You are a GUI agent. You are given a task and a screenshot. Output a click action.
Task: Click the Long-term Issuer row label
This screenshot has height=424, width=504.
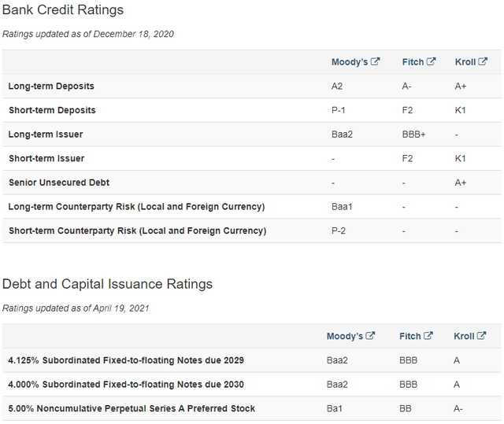pos(46,135)
